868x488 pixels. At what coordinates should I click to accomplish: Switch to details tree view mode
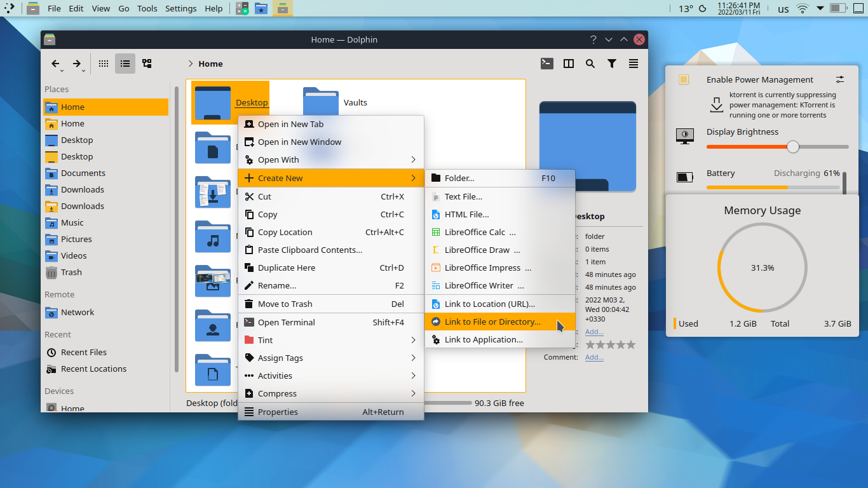coord(147,64)
